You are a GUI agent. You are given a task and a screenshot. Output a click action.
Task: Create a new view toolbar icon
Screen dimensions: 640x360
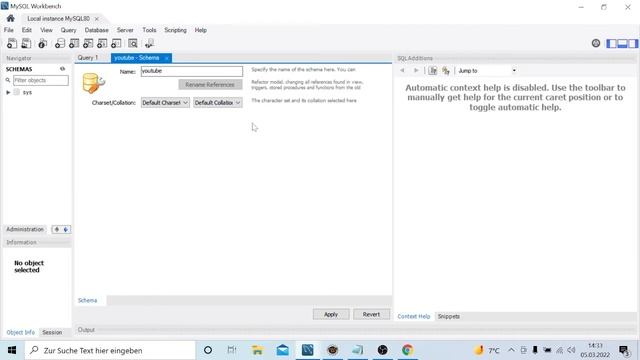point(88,43)
